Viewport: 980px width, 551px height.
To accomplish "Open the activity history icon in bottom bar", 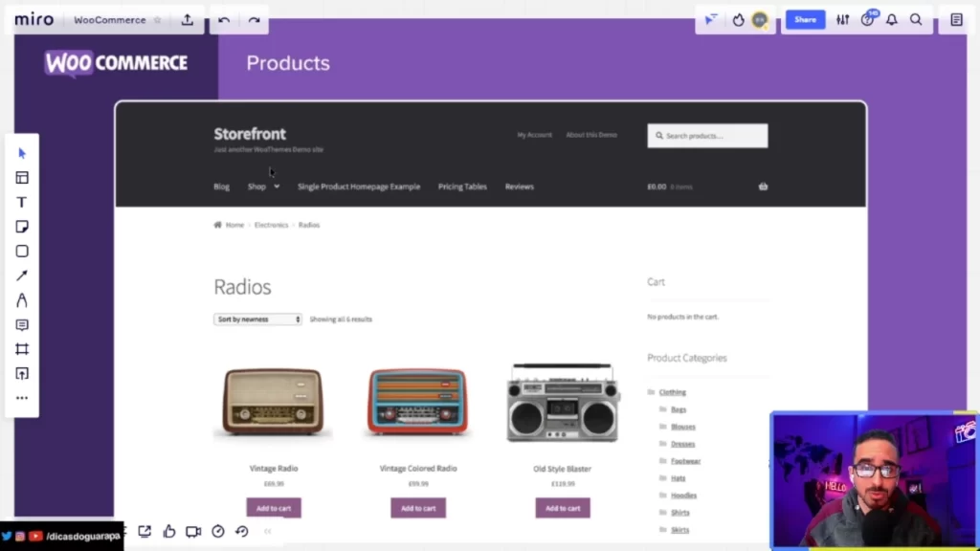I will 242,532.
